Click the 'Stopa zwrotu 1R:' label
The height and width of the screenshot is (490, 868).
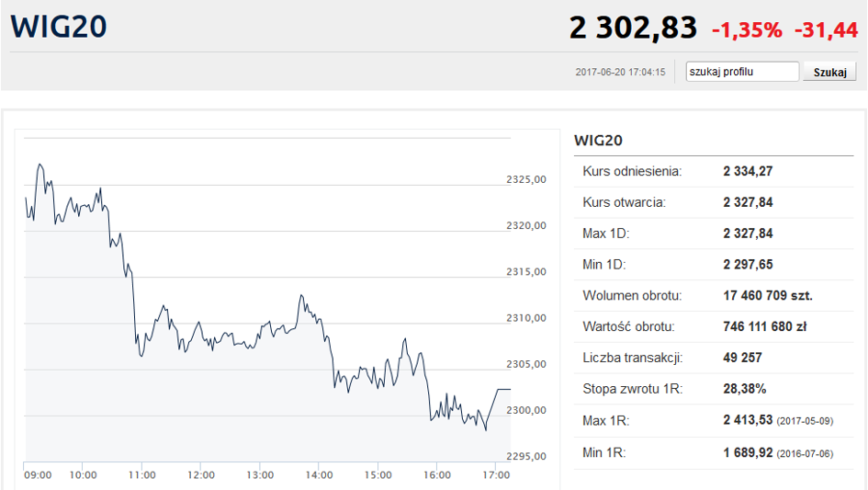[632, 389]
